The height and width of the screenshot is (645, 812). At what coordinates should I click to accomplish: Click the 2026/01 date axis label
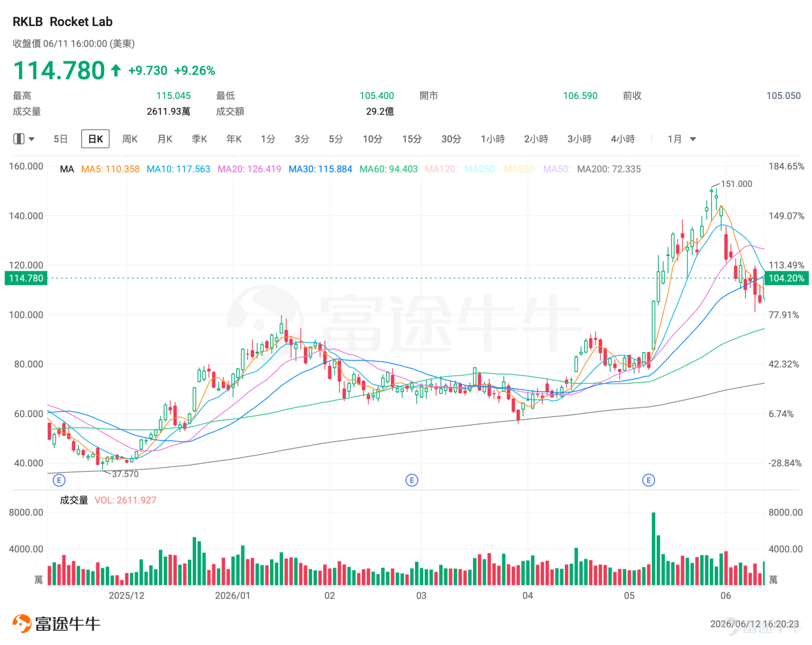coord(232,596)
